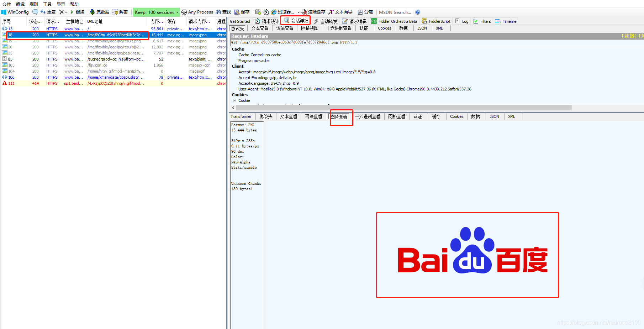
Task: Open the 帮助 menu
Action: pyautogui.click(x=74, y=4)
